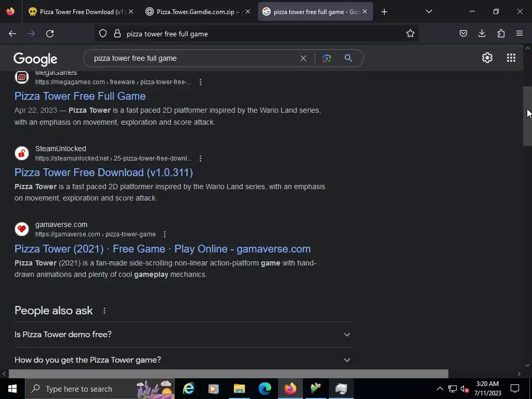Click the SteamUnlocked site favicon
The width and height of the screenshot is (532, 399).
(22, 153)
